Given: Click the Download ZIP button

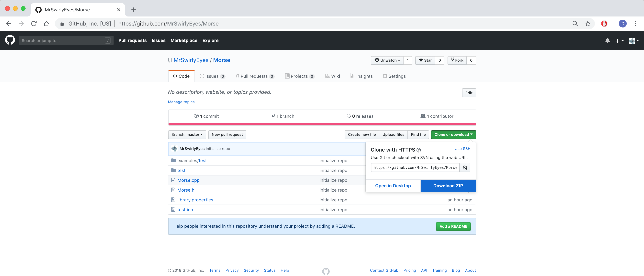Looking at the screenshot, I should click(448, 186).
